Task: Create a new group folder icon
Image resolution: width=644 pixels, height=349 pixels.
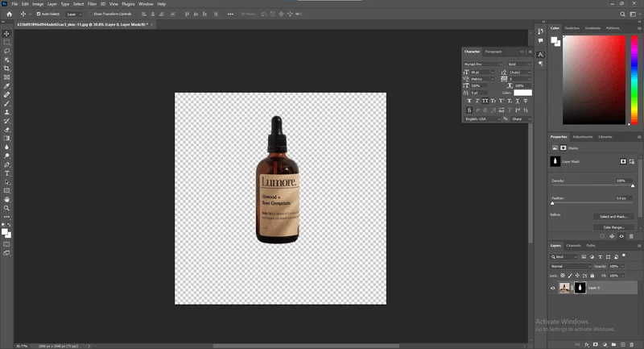Action: (613, 344)
